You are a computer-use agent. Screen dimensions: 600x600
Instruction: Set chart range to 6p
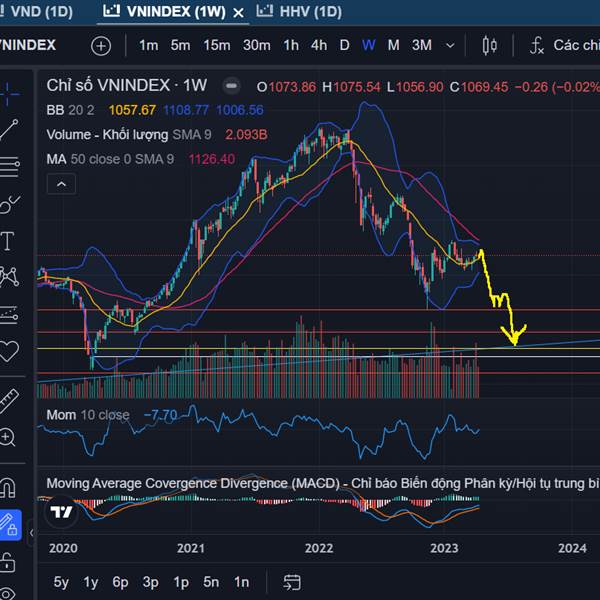pos(120,582)
